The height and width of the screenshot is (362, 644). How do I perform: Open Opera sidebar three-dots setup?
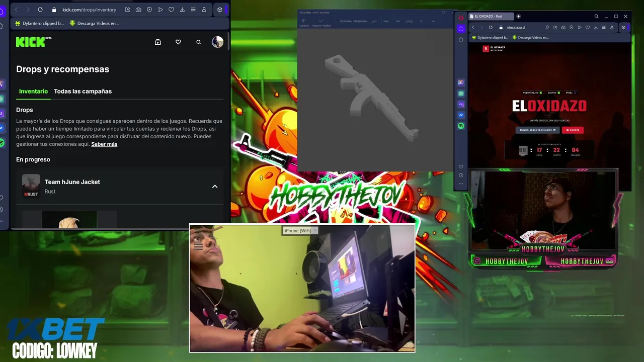click(461, 184)
